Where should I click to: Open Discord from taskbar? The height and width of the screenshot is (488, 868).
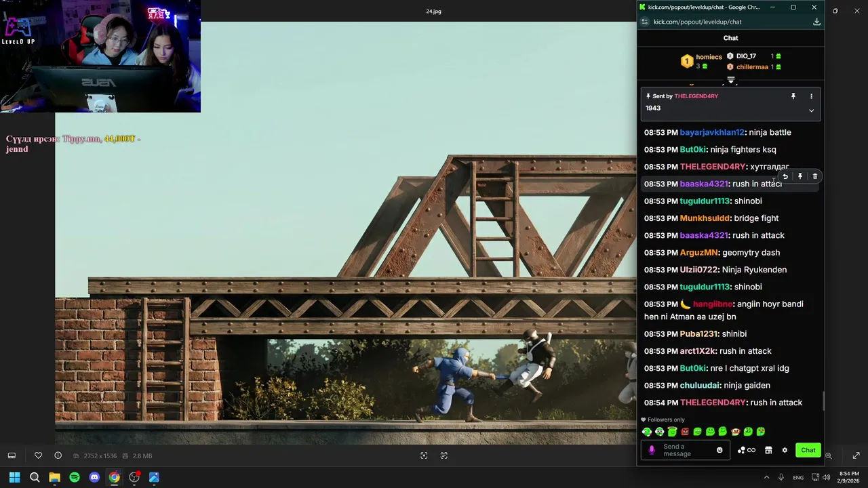tap(94, 477)
